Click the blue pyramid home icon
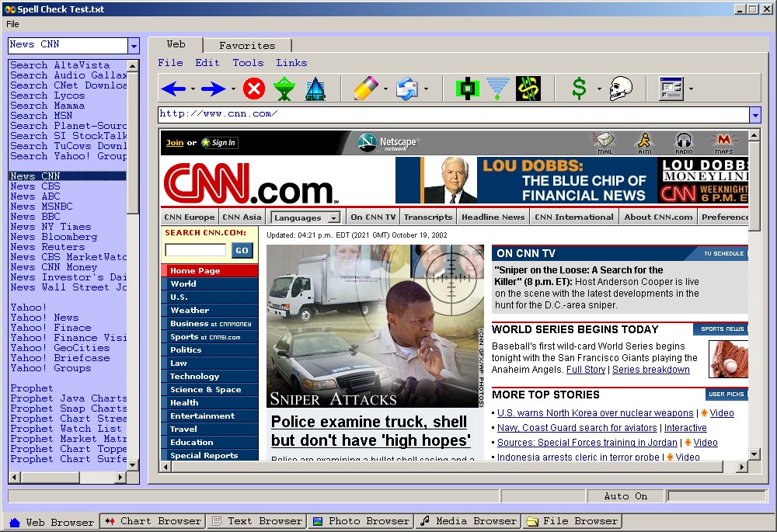777x532 pixels. [x=315, y=89]
